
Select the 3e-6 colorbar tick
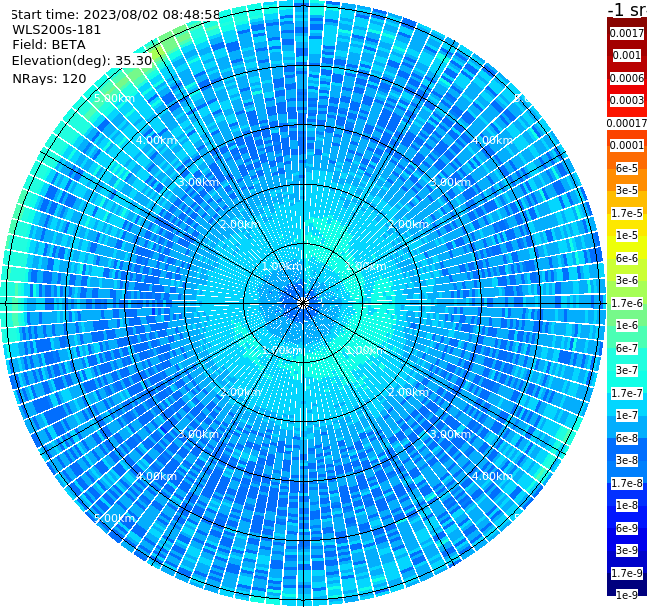(x=627, y=280)
